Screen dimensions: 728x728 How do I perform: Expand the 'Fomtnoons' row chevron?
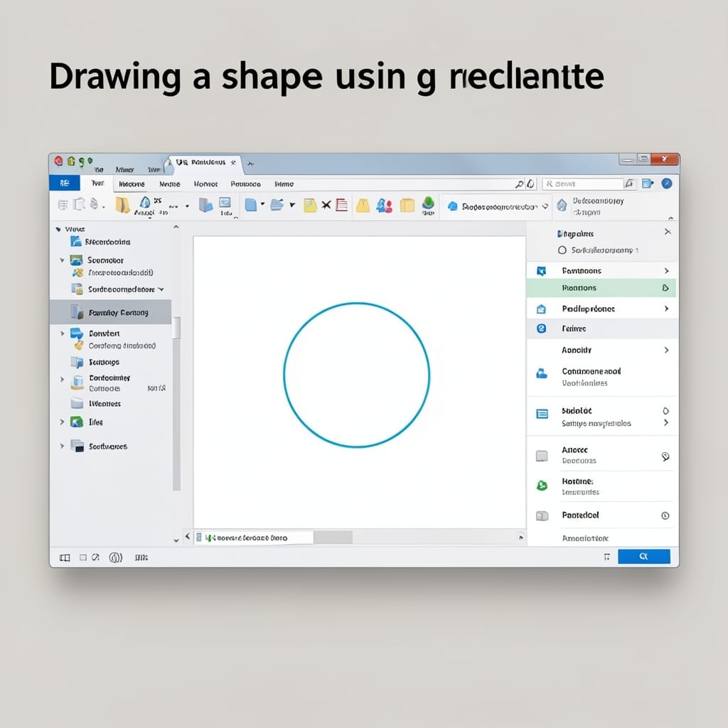coord(667,271)
